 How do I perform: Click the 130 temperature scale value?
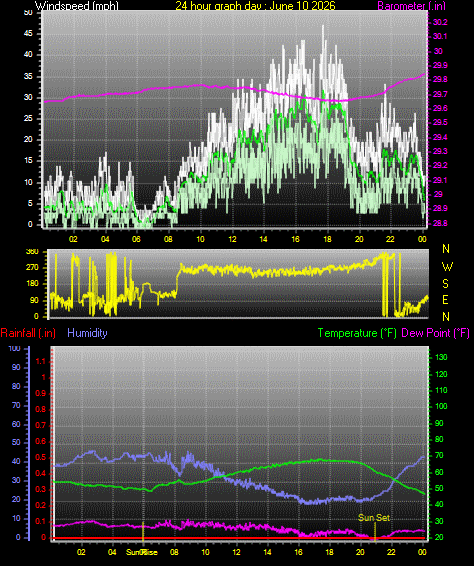click(441, 357)
